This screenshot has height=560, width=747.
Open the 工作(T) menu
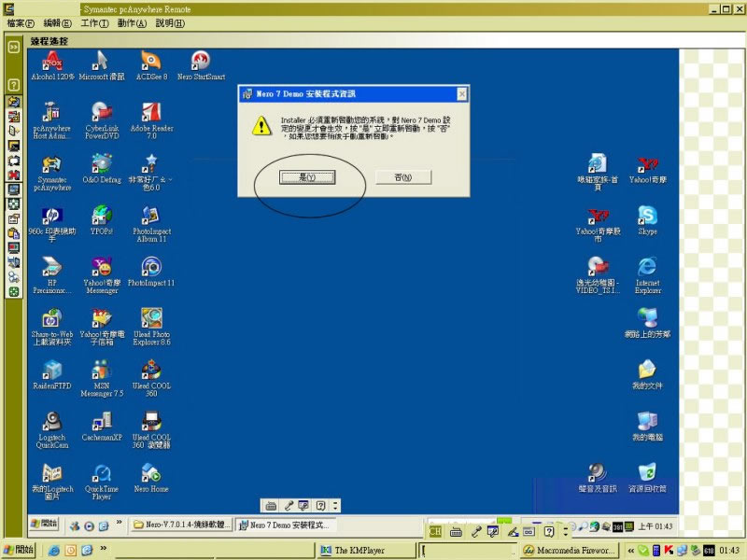tap(95, 23)
